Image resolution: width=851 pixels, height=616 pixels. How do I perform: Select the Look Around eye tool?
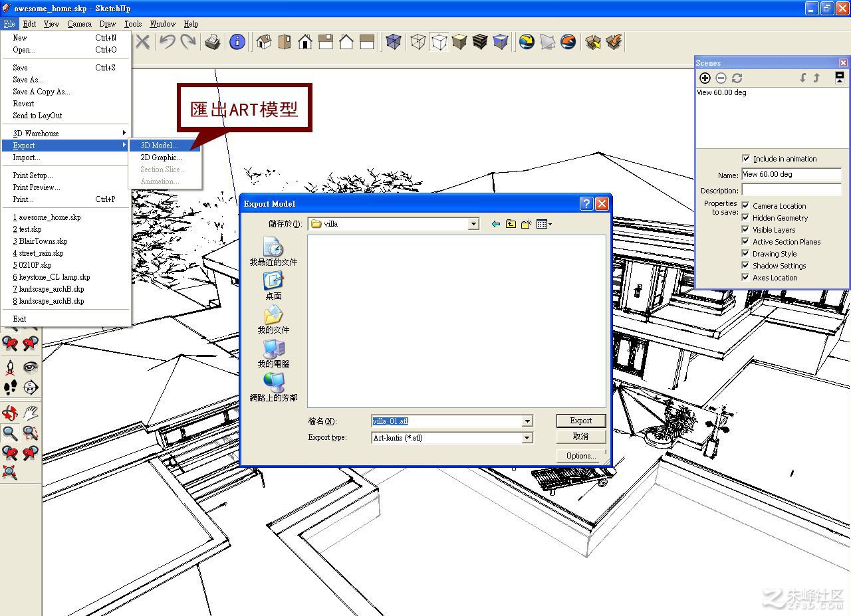[31, 367]
